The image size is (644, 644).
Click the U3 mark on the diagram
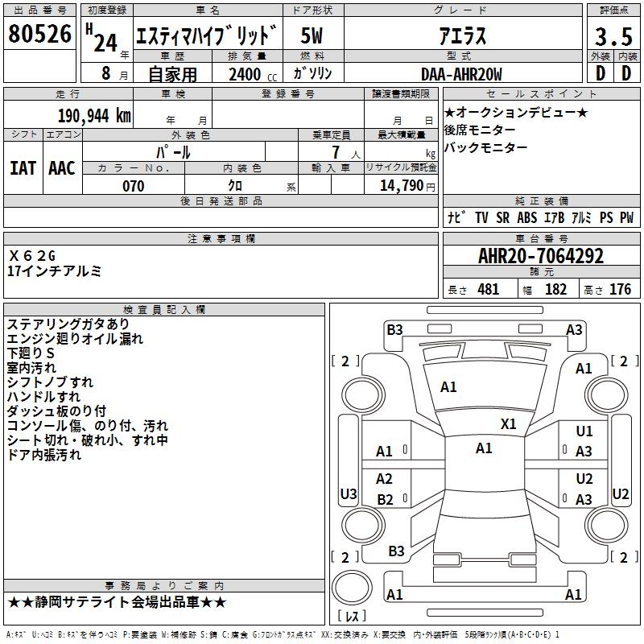tap(349, 494)
